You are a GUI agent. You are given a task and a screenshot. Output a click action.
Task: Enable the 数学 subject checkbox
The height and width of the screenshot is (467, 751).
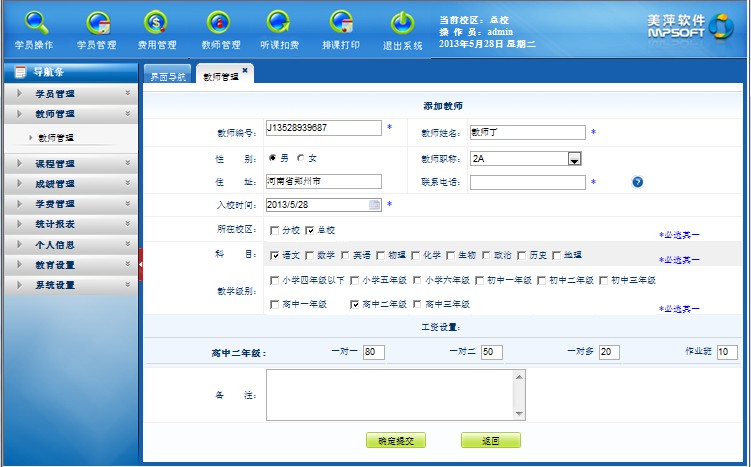coord(309,255)
